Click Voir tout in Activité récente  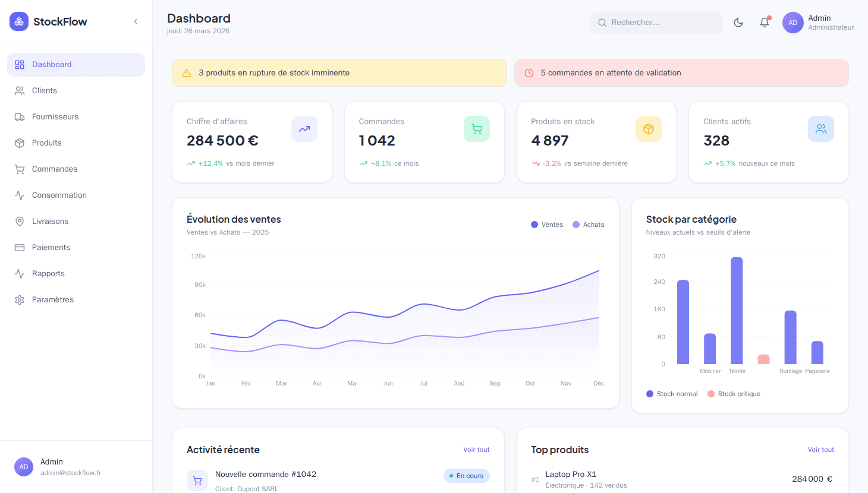point(476,450)
